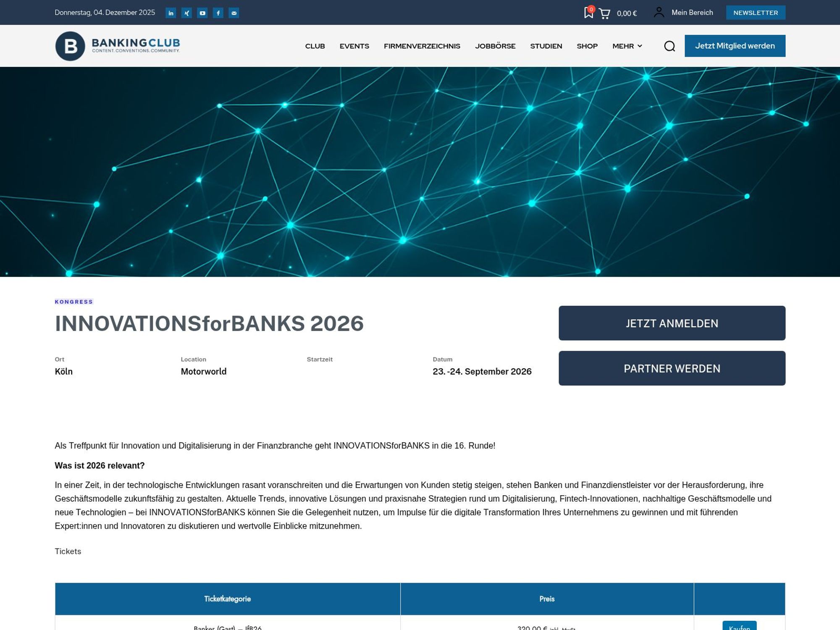
Task: Select FIRMENVERZEICHNIS in the navigation
Action: 422,46
